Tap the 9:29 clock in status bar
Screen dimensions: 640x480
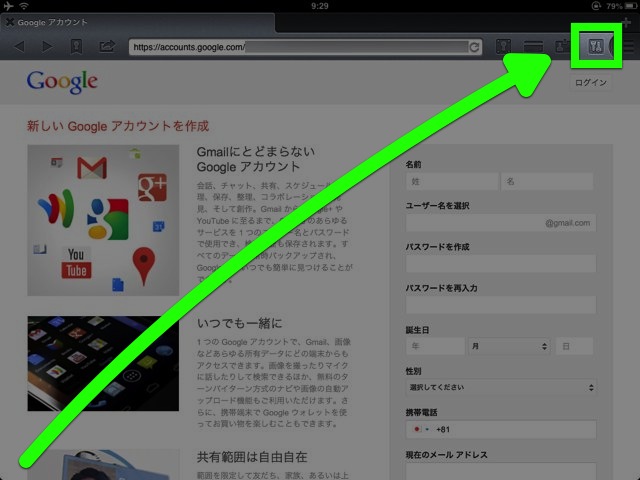(320, 6)
